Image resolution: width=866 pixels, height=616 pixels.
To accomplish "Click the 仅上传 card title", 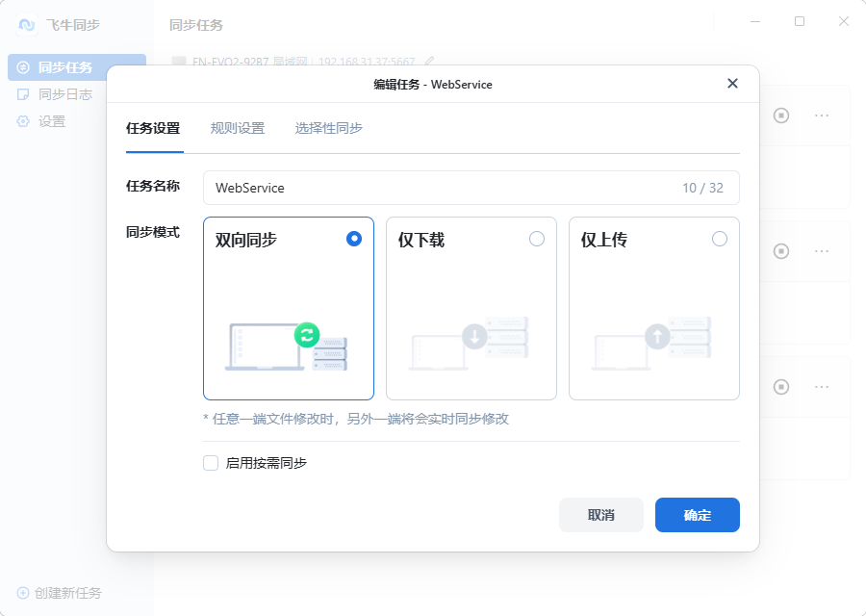I will [x=603, y=240].
